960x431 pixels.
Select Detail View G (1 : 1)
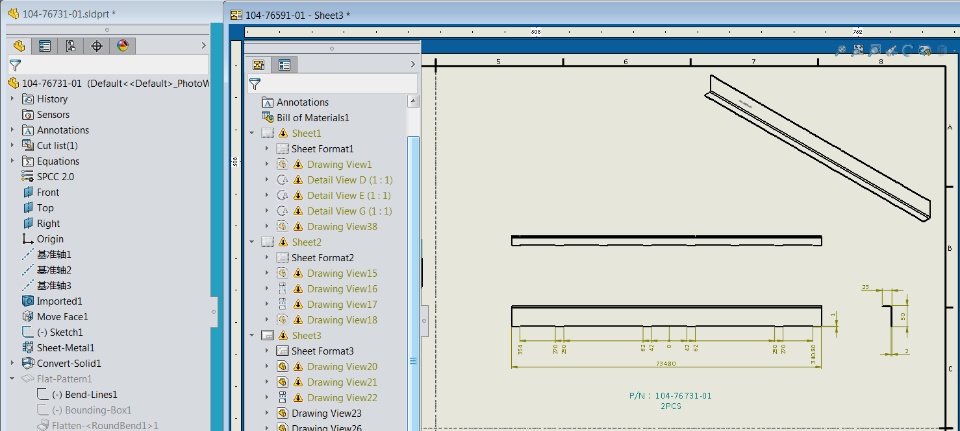pos(350,211)
